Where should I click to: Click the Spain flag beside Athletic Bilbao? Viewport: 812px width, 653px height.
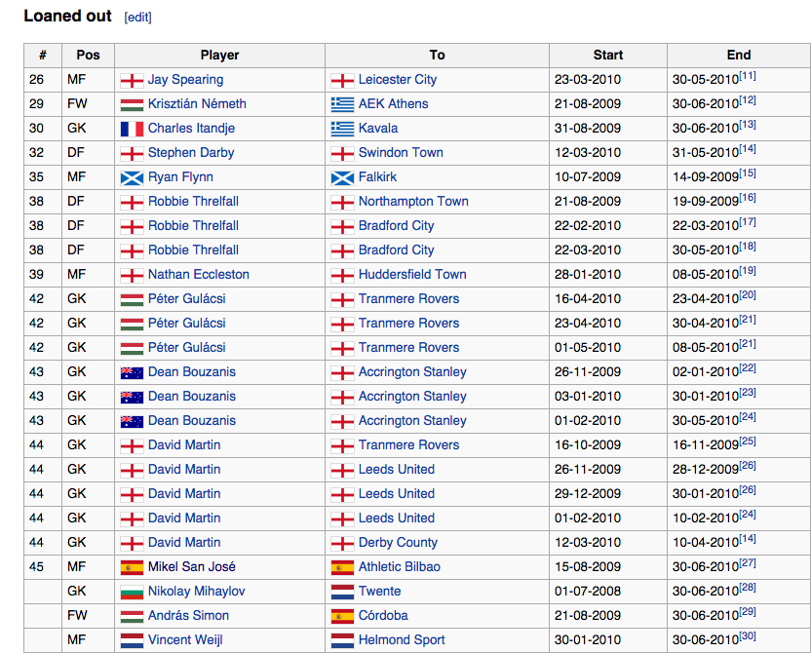[342, 568]
